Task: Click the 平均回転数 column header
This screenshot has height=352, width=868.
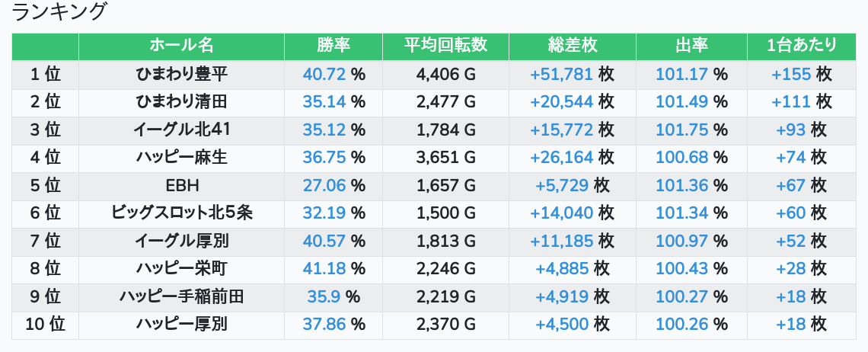Action: (x=445, y=46)
